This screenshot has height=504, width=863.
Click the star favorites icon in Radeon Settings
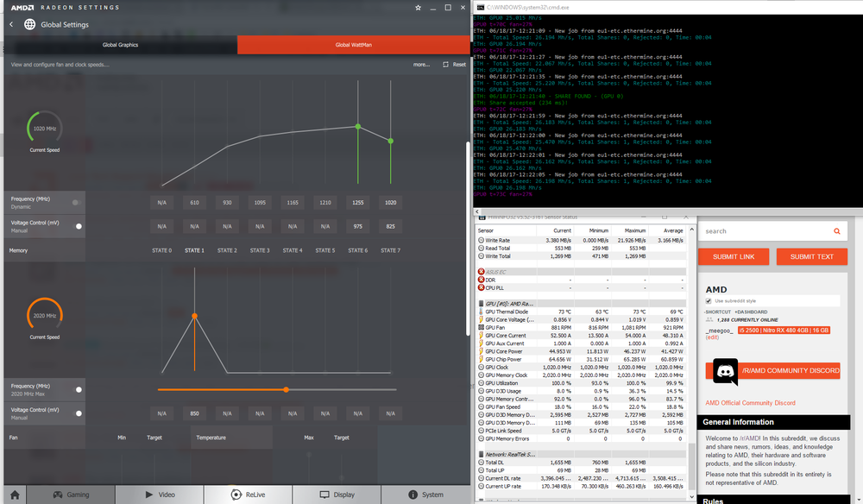point(419,7)
